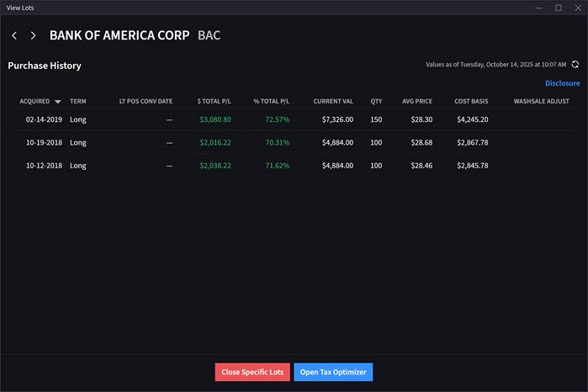This screenshot has height=392, width=588.
Task: Go to previous position with left arrow
Action: [x=14, y=36]
